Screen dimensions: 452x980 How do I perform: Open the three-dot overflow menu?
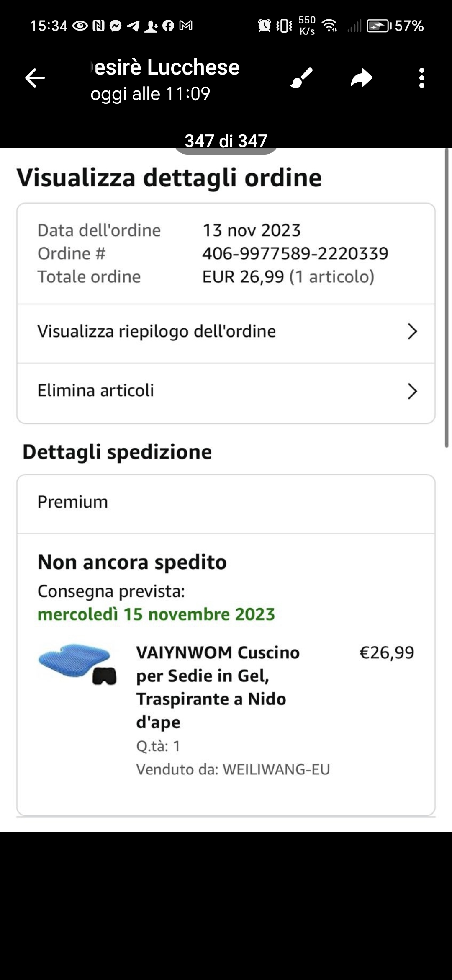coord(421,78)
